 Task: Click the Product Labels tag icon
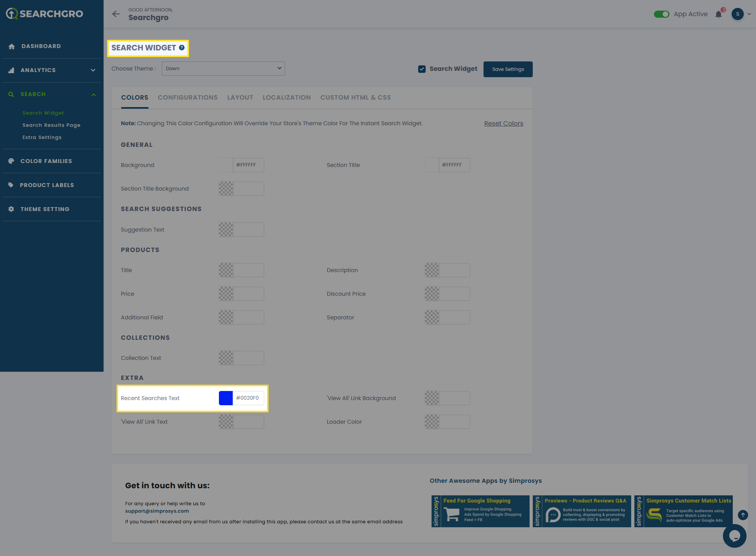pyautogui.click(x=11, y=185)
